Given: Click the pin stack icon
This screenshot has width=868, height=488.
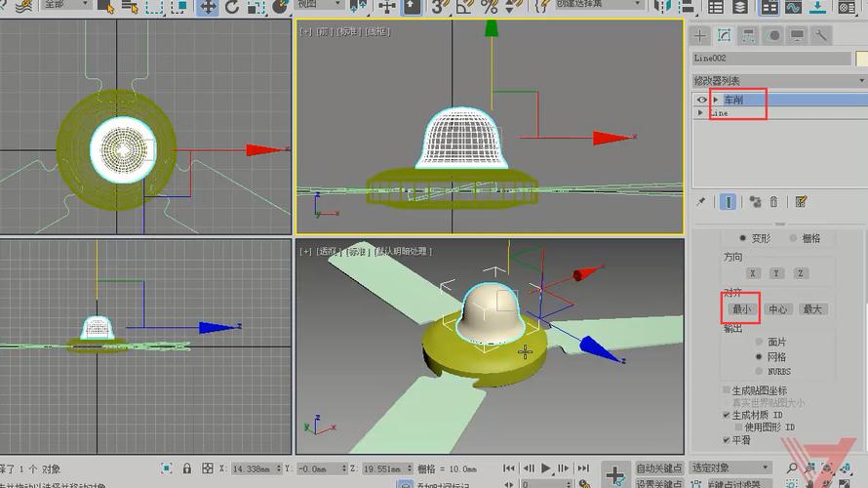Looking at the screenshot, I should [x=700, y=202].
